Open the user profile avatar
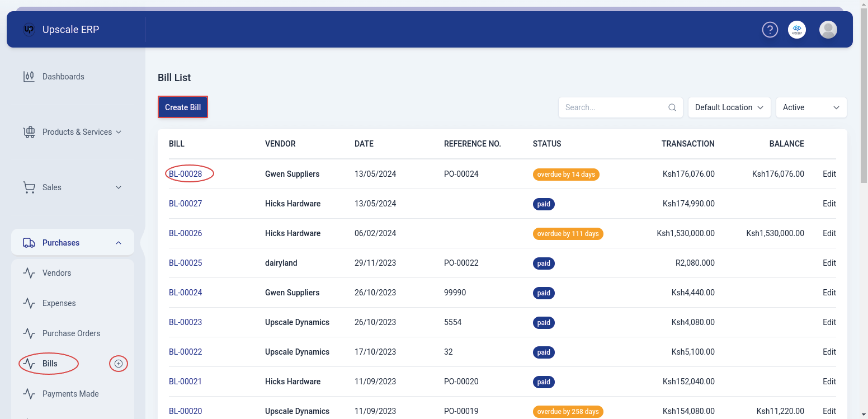868x419 pixels. [x=828, y=30]
